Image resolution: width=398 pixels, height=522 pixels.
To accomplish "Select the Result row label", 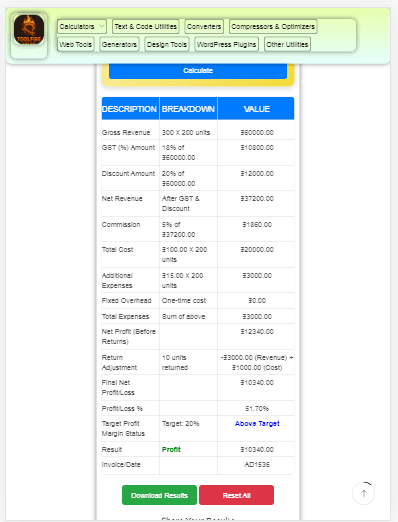I will click(112, 449).
